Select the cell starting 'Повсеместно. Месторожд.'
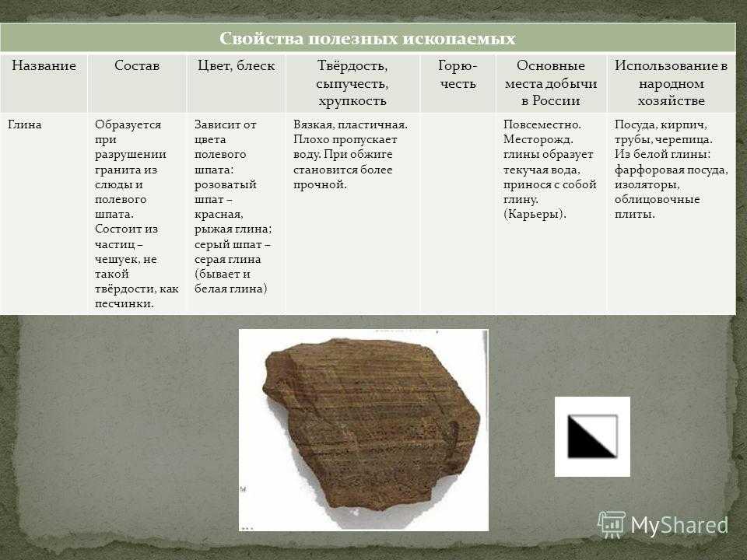The image size is (747, 560). click(x=551, y=214)
